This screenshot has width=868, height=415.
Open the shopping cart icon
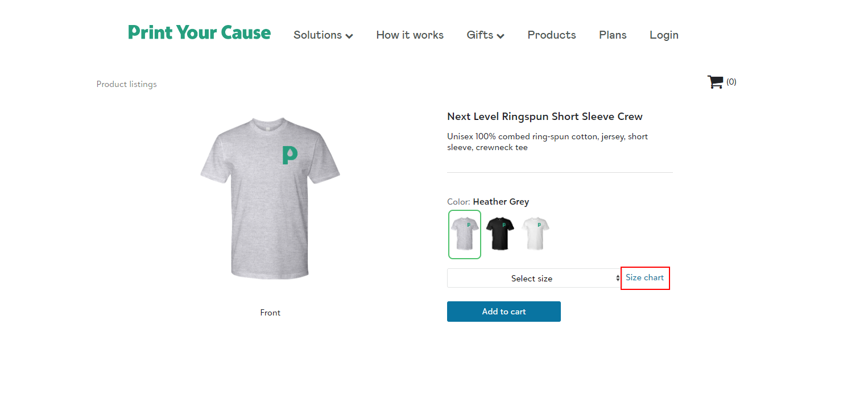point(715,82)
